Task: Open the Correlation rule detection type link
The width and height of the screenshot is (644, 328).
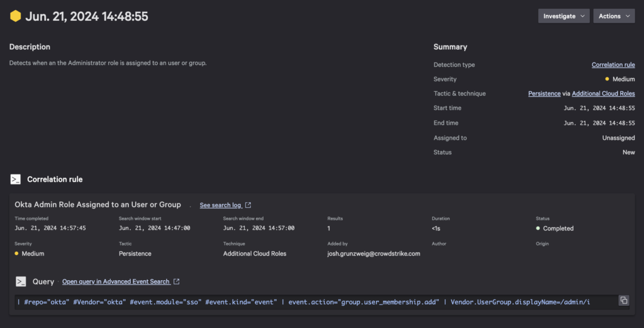Action: (613, 65)
